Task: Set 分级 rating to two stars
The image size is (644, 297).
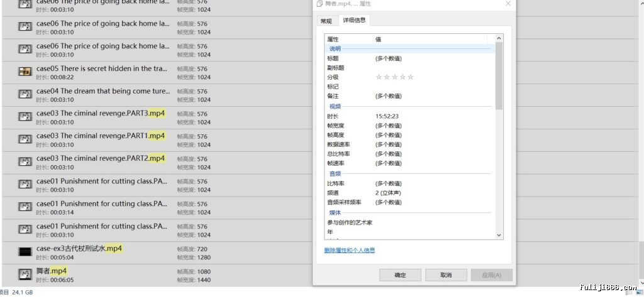Action: (387, 77)
